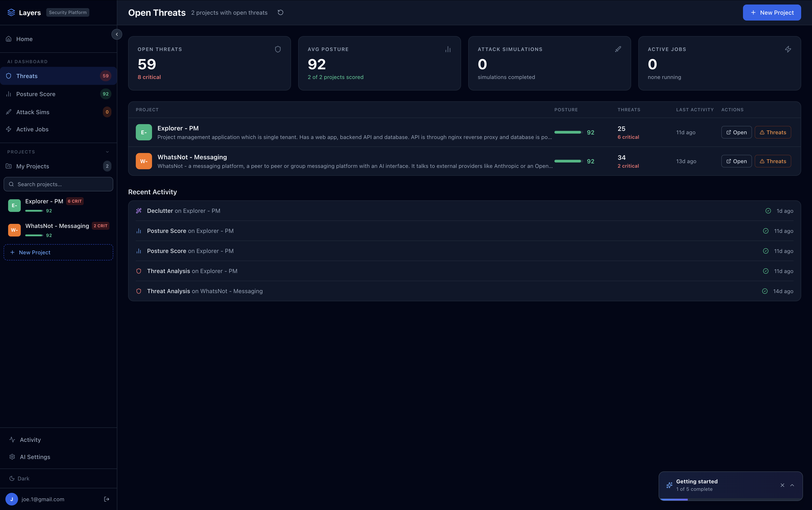Image resolution: width=812 pixels, height=510 pixels.
Task: Click the 59 badge beside Threats
Action: 106,76
